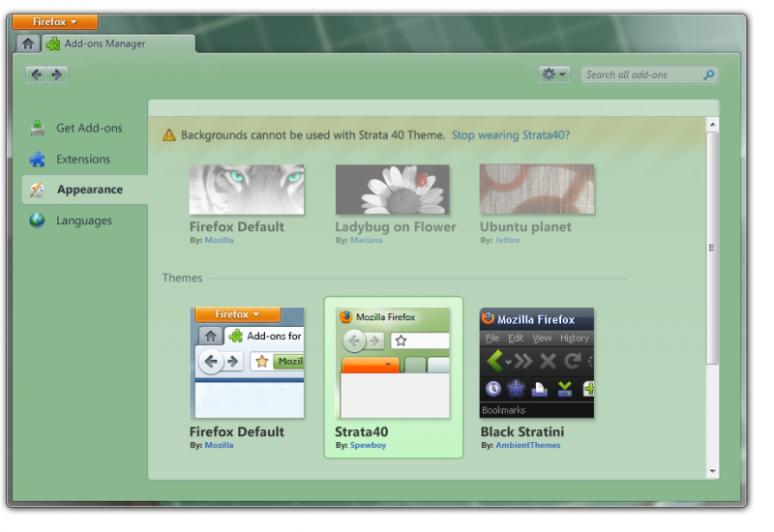The height and width of the screenshot is (532, 774).
Task: Click in the Search all add-ons field
Action: pos(639,74)
